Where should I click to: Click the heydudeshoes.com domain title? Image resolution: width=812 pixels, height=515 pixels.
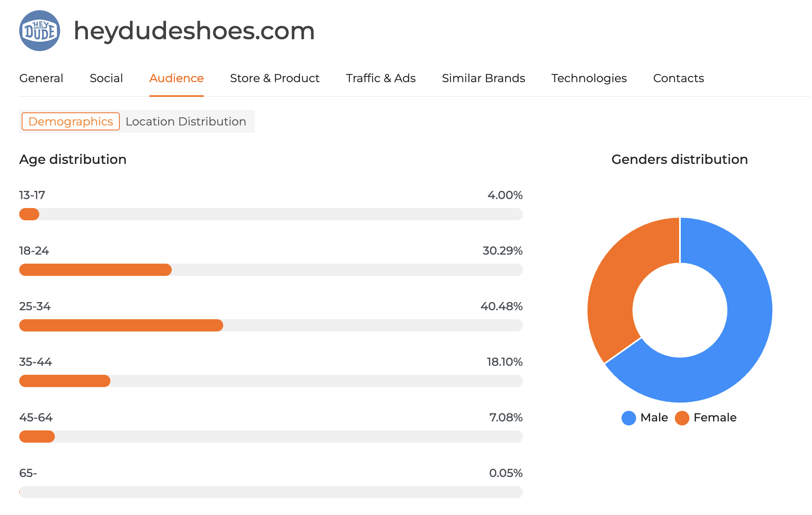(x=194, y=31)
